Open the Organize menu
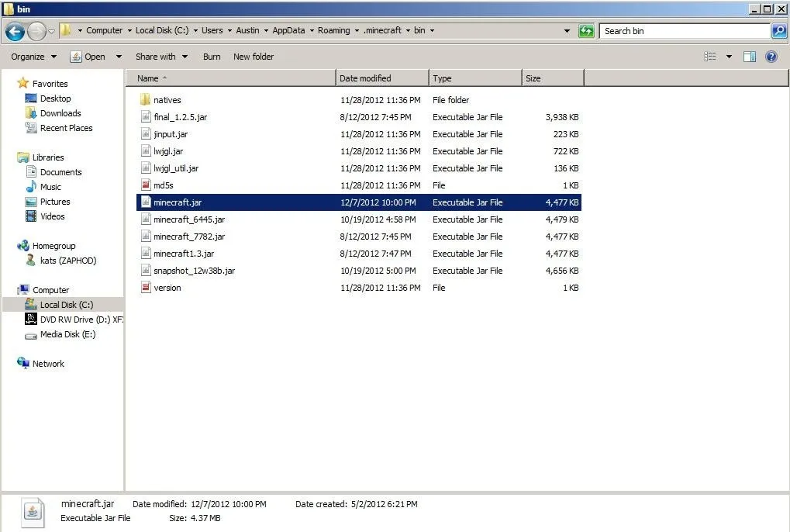 [x=34, y=57]
